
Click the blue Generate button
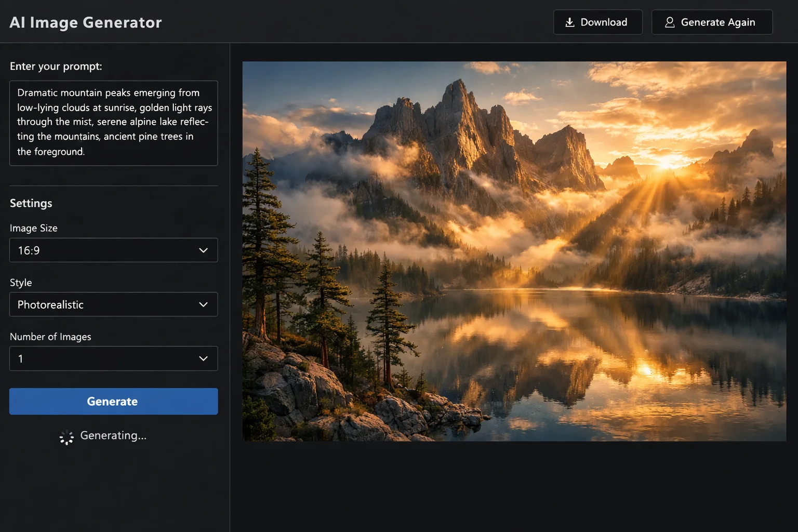113,401
